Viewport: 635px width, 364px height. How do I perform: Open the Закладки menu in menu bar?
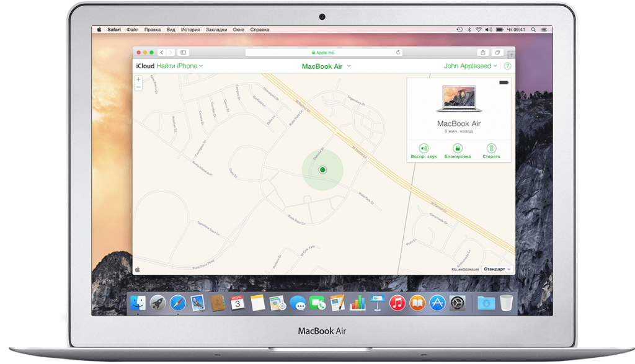[216, 29]
